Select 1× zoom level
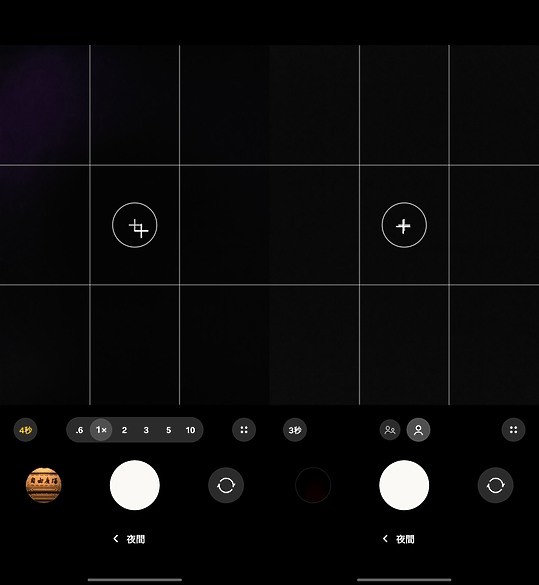Viewport: 539px width, 585px height. click(x=101, y=430)
